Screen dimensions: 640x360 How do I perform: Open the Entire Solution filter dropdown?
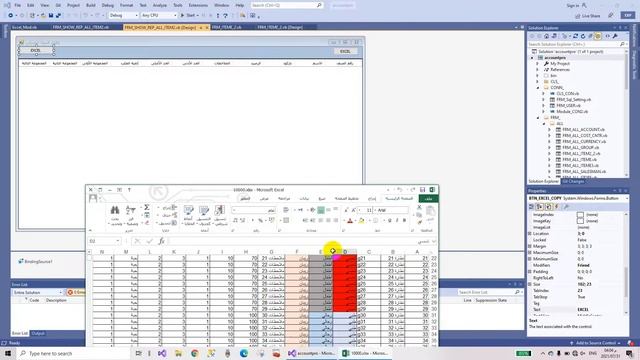tap(37, 292)
